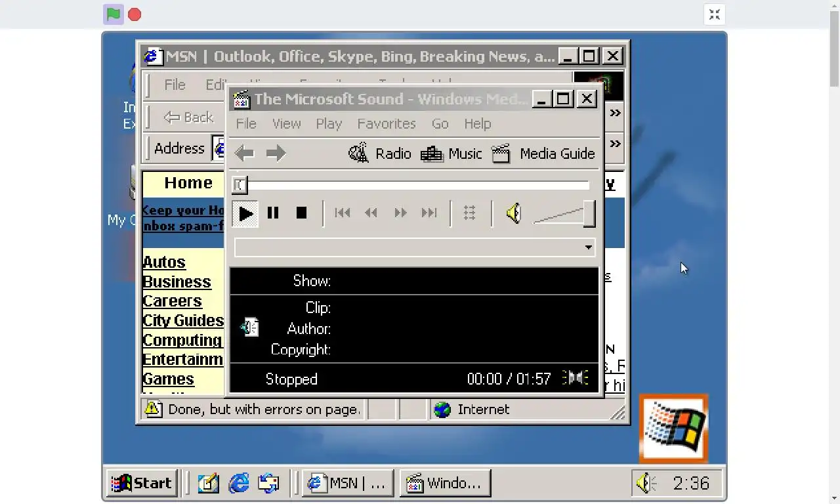Exit full screen with the collapse icon
Viewport: 840px width, 504px height.
[x=715, y=14]
